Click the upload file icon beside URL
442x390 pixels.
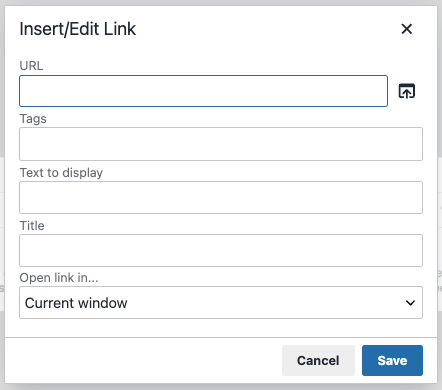click(407, 91)
